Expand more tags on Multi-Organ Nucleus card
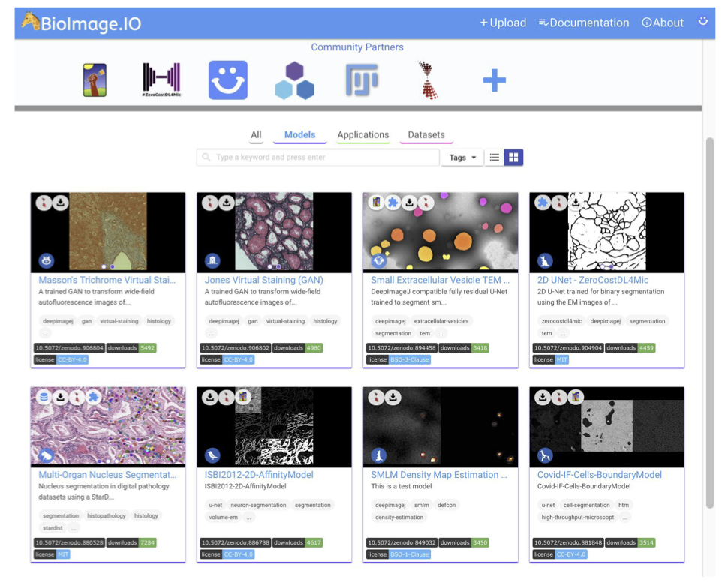The image size is (728, 583). tap(73, 528)
